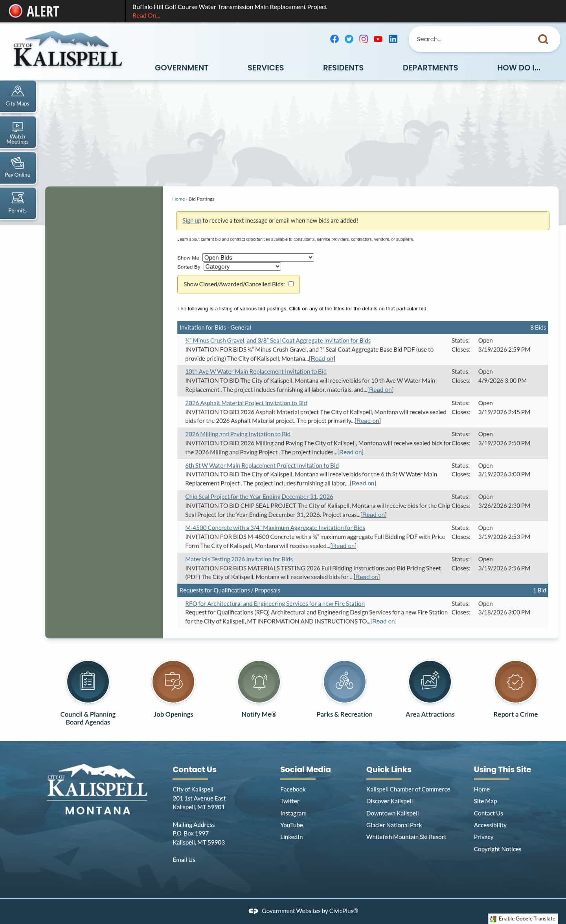The height and width of the screenshot is (924, 566).
Task: Click Email Us in footer
Action: [184, 860]
